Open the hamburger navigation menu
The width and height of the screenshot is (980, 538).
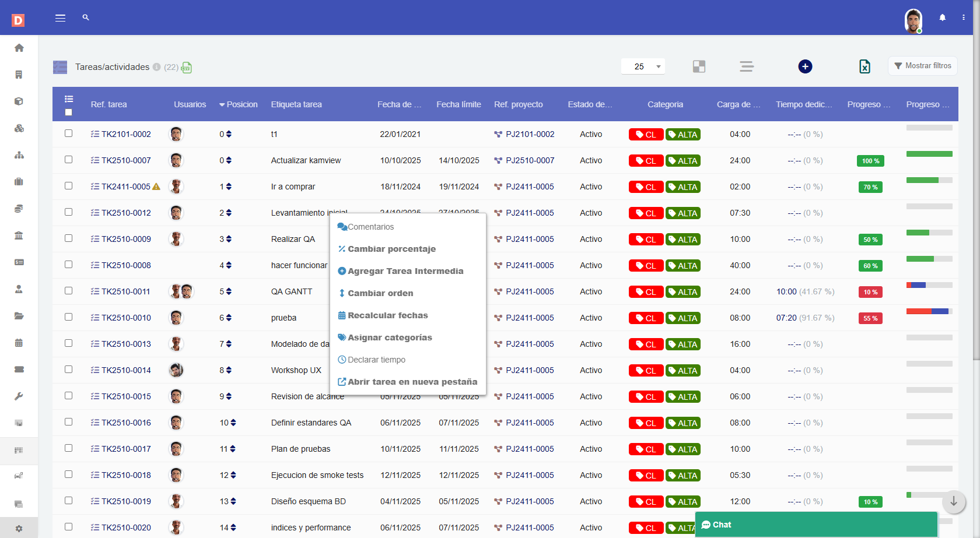pos(60,17)
